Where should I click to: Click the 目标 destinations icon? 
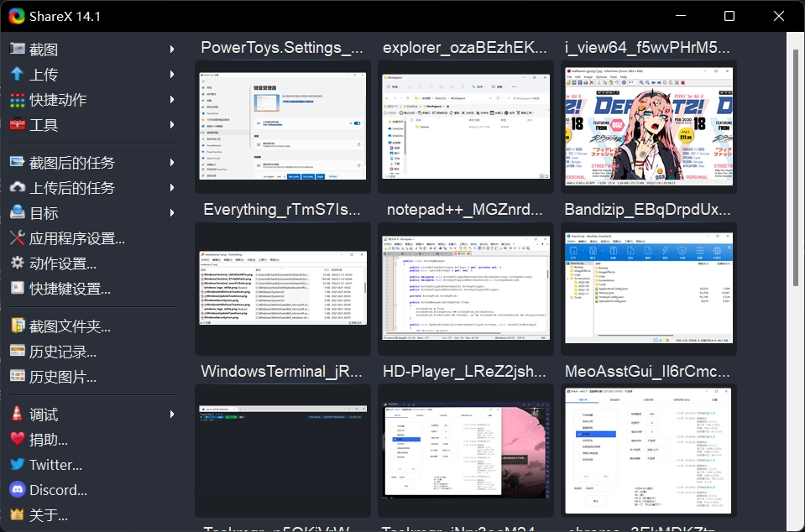17,212
